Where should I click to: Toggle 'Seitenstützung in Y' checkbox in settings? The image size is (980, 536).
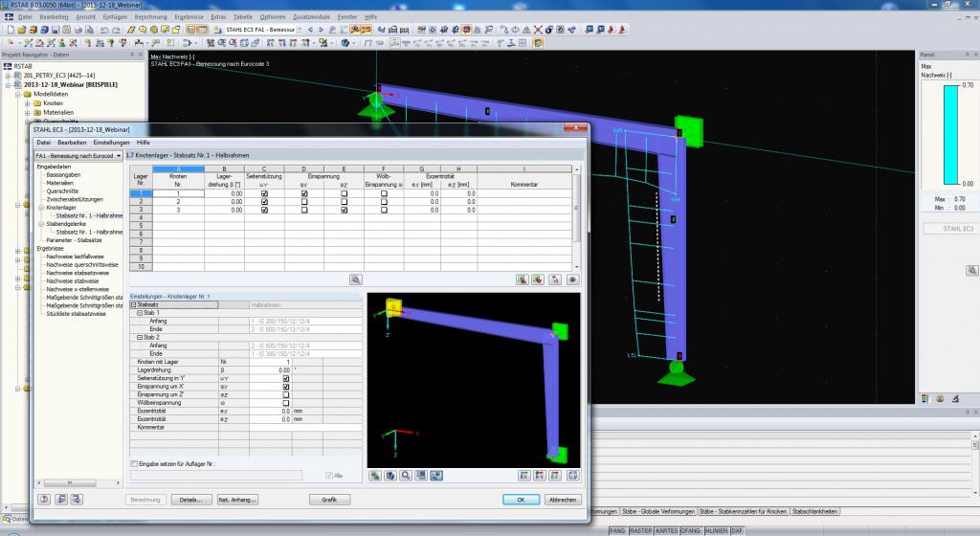coord(286,379)
